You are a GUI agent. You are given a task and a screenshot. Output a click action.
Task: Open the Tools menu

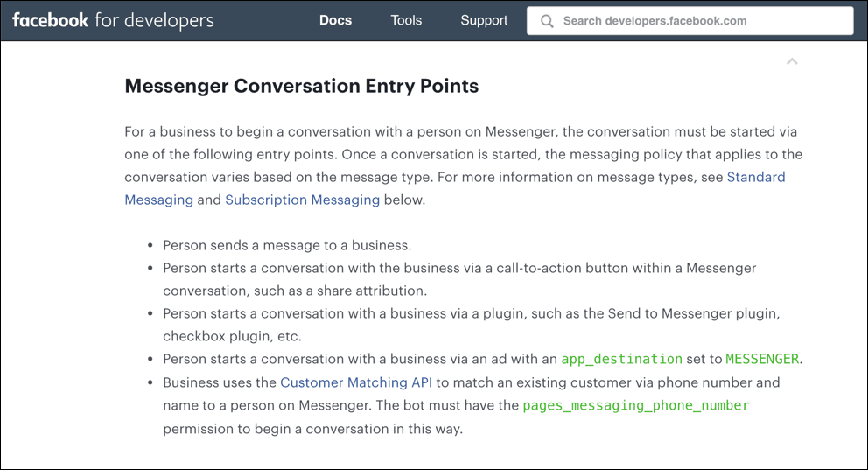click(x=406, y=20)
